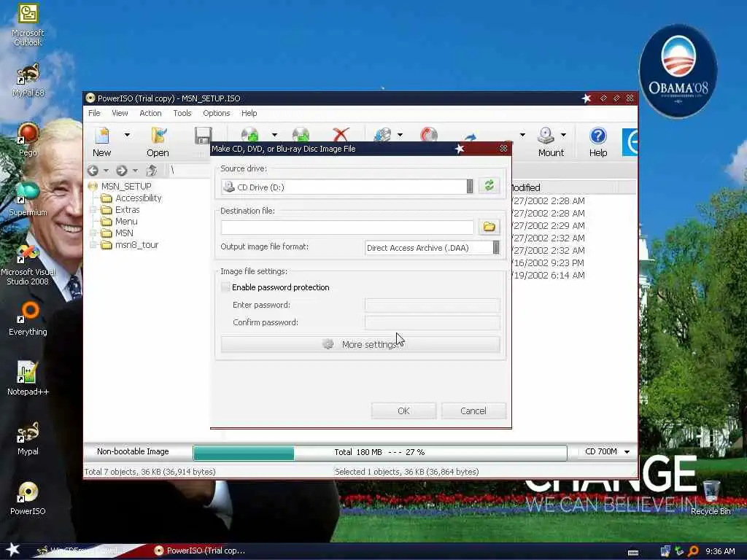The image size is (747, 560).
Task: Click the Destination file input field
Action: 347,227
